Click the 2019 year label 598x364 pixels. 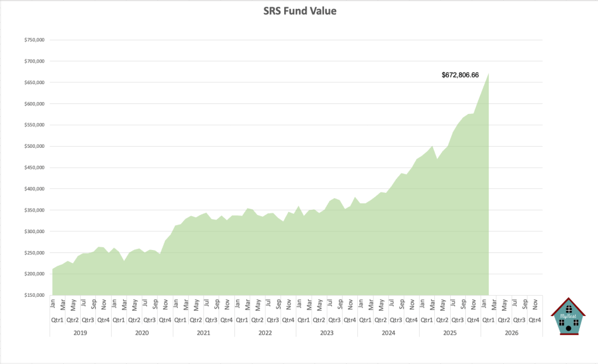pyautogui.click(x=80, y=332)
